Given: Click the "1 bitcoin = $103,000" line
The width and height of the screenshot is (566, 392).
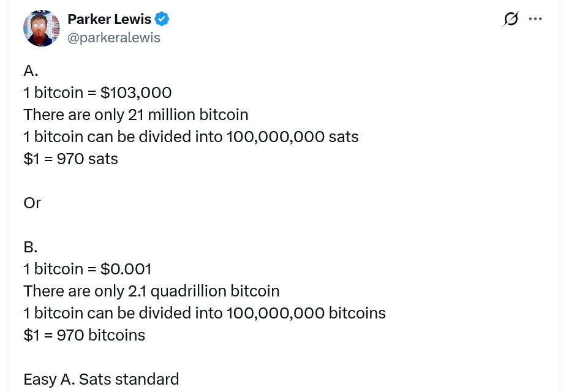Looking at the screenshot, I should pyautogui.click(x=97, y=92).
